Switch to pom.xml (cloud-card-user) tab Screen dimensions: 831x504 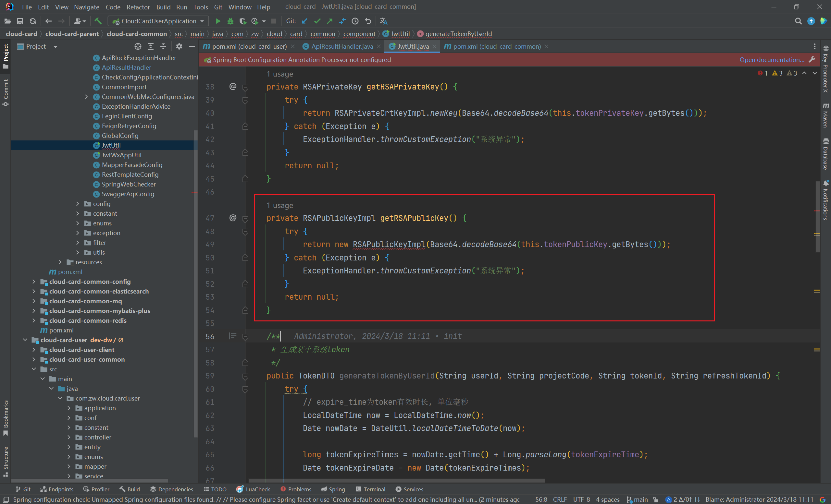[249, 46]
